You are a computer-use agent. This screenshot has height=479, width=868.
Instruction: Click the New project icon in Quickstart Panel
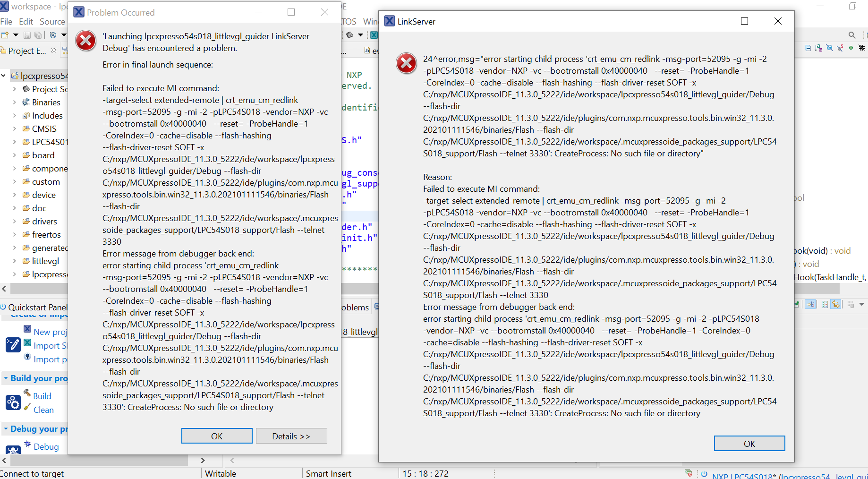(x=27, y=328)
